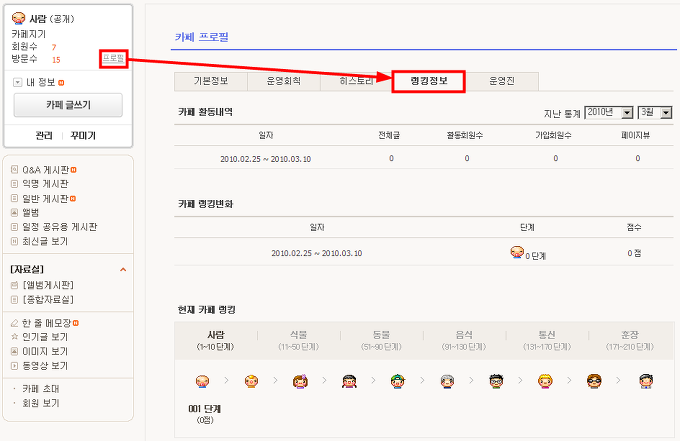The image size is (680, 441).
Task: Select the 사람 (1~10단계) ranking category
Action: [216, 341]
